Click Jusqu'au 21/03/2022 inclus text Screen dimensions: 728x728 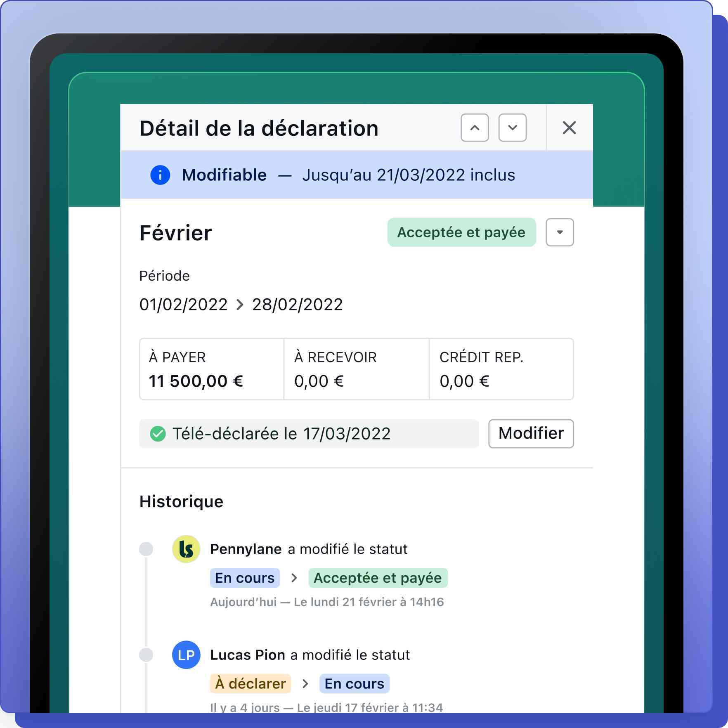tap(409, 175)
